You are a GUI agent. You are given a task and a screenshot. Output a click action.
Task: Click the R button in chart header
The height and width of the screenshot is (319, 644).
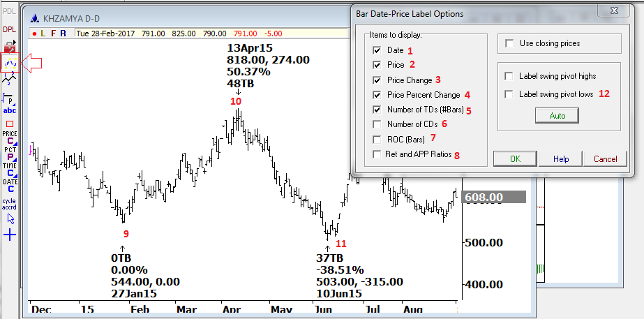point(63,34)
